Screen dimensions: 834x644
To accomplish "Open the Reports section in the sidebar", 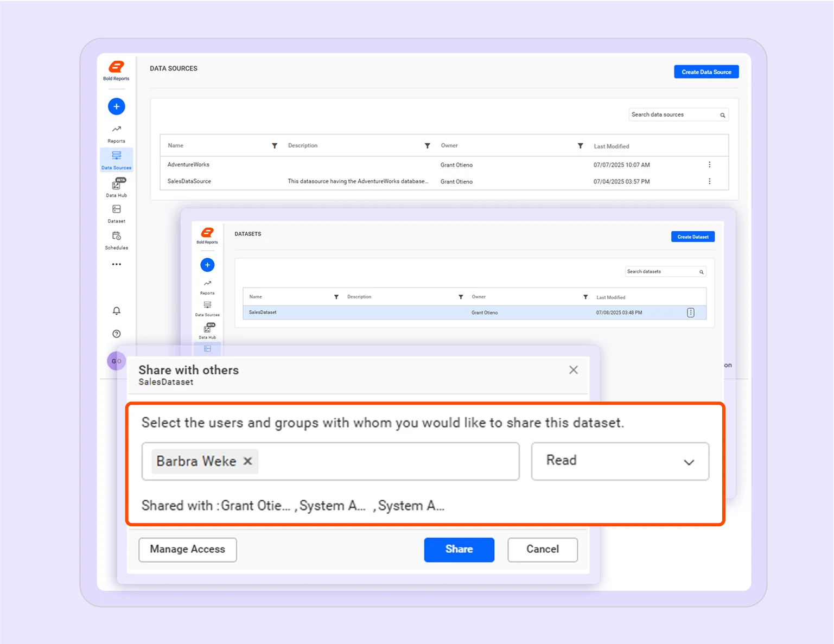I will pos(116,133).
